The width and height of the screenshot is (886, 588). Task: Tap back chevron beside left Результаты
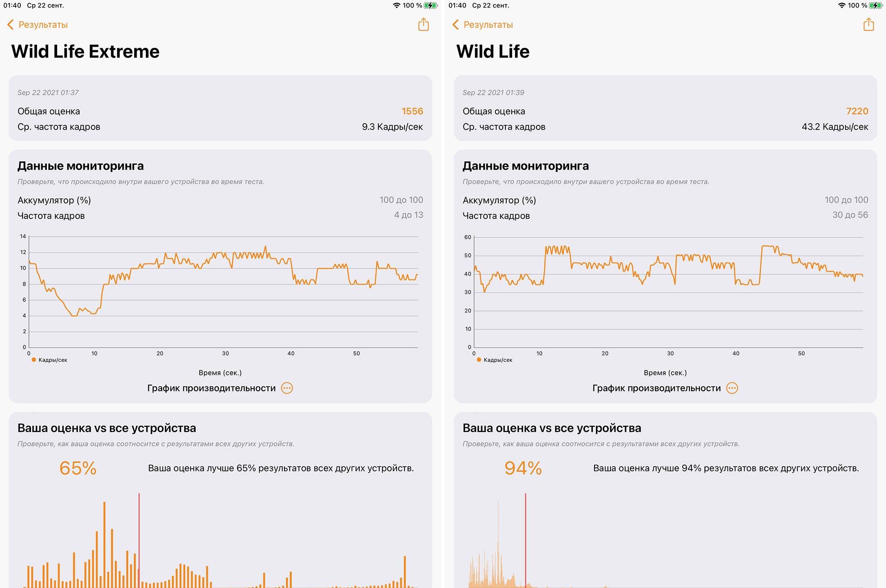11,25
